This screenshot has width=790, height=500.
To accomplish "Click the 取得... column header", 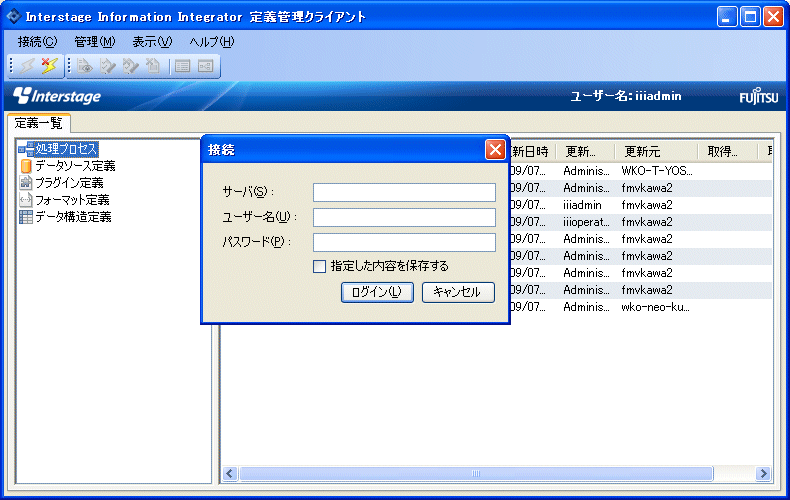I will [x=728, y=151].
